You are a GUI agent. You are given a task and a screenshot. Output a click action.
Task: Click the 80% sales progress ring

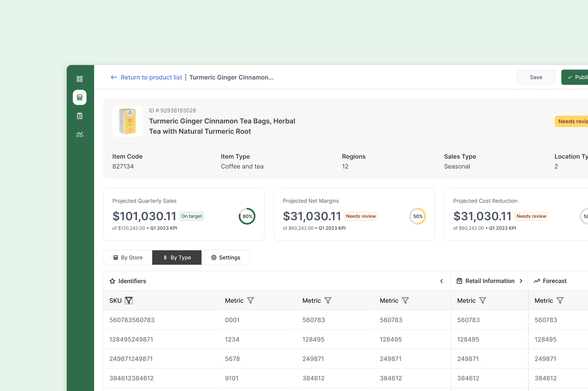click(x=247, y=216)
